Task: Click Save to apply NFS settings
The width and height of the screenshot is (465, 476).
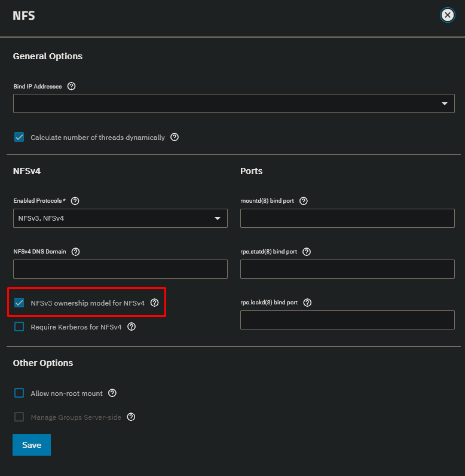Action: tap(32, 445)
